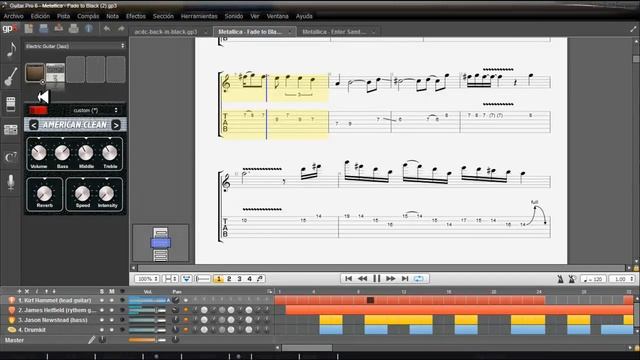Click the Kirk Hammet track guitar icon
This screenshot has width=640, height=360.
[x=11, y=300]
